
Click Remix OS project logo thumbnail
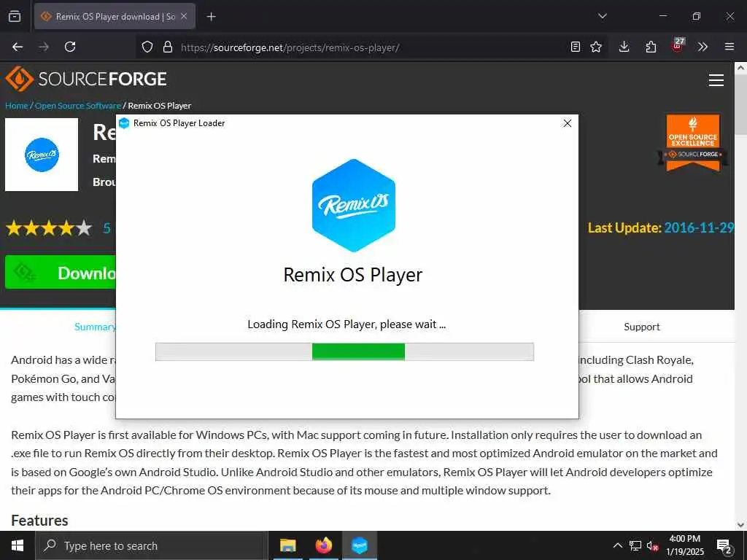click(42, 155)
